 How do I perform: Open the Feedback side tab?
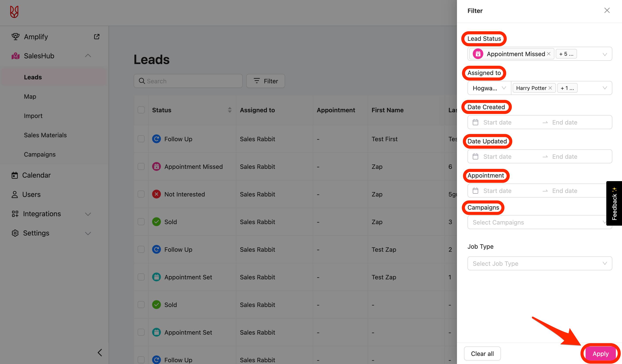(614, 203)
